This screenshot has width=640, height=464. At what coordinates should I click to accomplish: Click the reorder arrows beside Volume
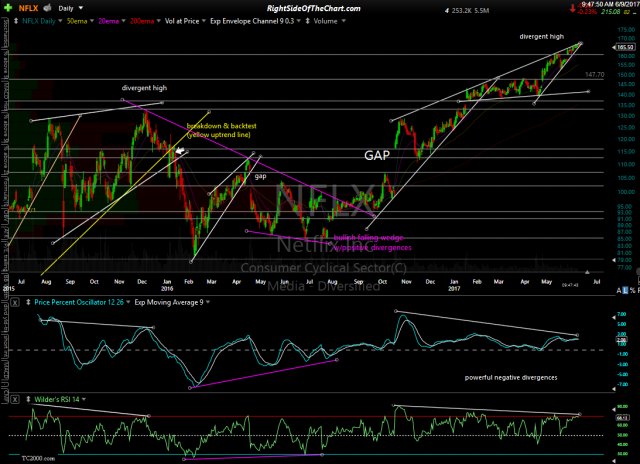coord(307,21)
